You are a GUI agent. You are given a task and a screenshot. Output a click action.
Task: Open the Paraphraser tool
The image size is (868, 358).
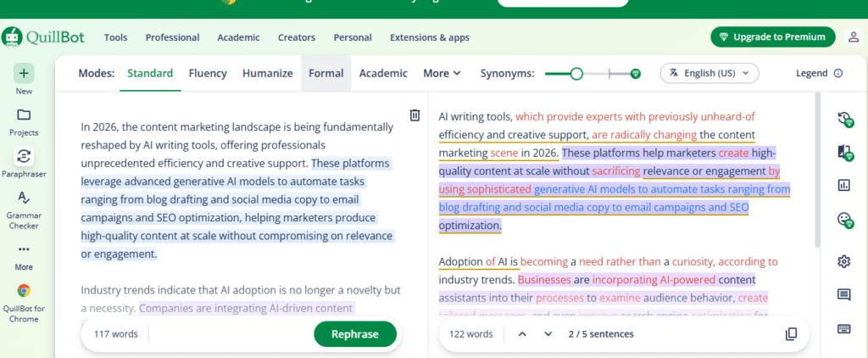(x=24, y=162)
